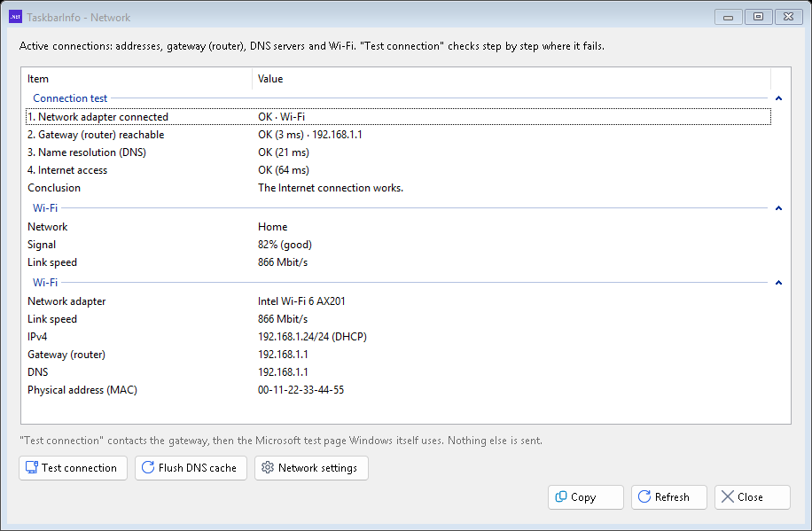Click the Test connection monitor icon
Viewport: 812px width, 531px height.
32,467
